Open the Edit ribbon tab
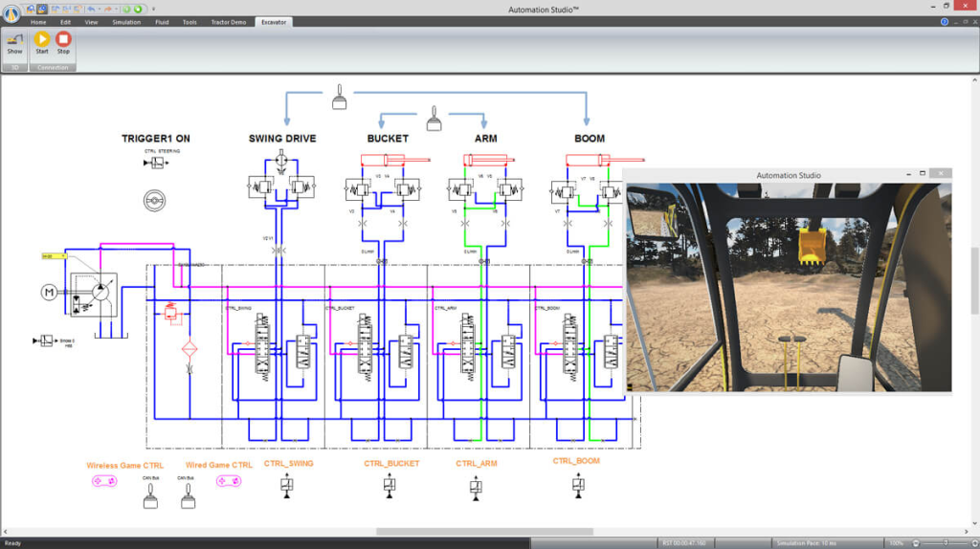Screen dimensions: 980x549 click(66, 22)
